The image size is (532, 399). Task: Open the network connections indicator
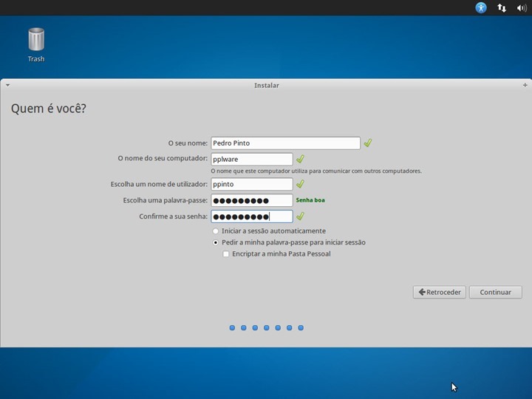(x=502, y=7)
